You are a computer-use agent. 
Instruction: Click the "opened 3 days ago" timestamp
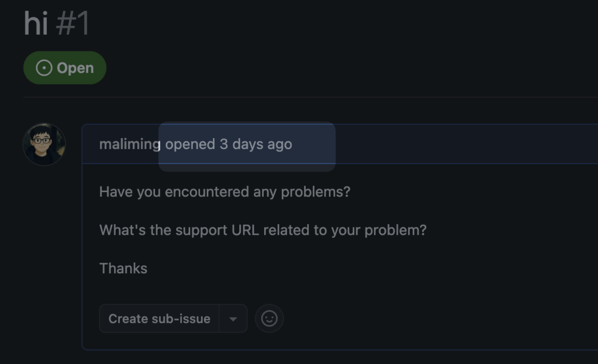point(229,144)
